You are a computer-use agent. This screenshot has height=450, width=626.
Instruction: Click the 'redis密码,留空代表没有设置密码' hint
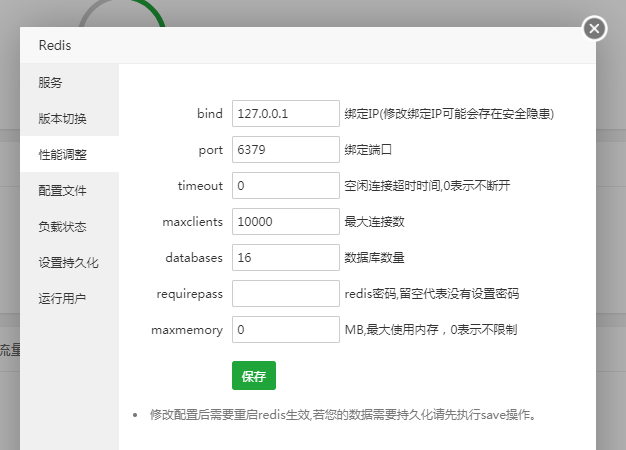click(x=432, y=294)
